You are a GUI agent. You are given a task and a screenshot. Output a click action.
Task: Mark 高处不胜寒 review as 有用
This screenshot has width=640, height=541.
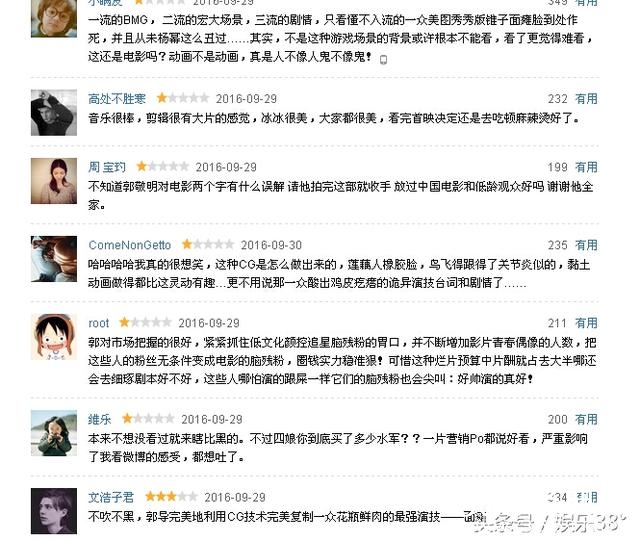click(586, 98)
